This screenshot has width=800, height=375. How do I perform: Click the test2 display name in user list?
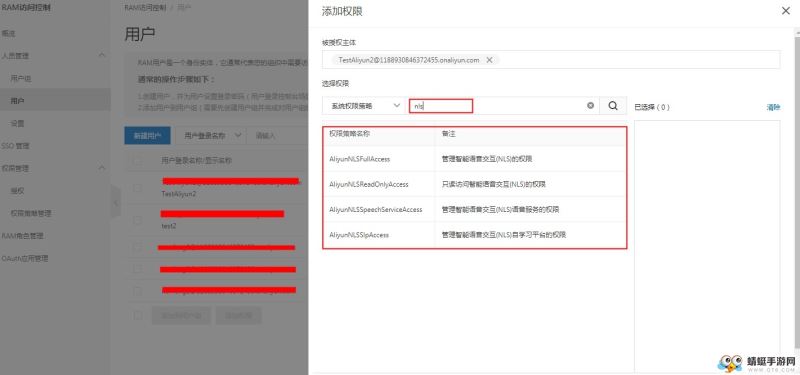pos(169,226)
